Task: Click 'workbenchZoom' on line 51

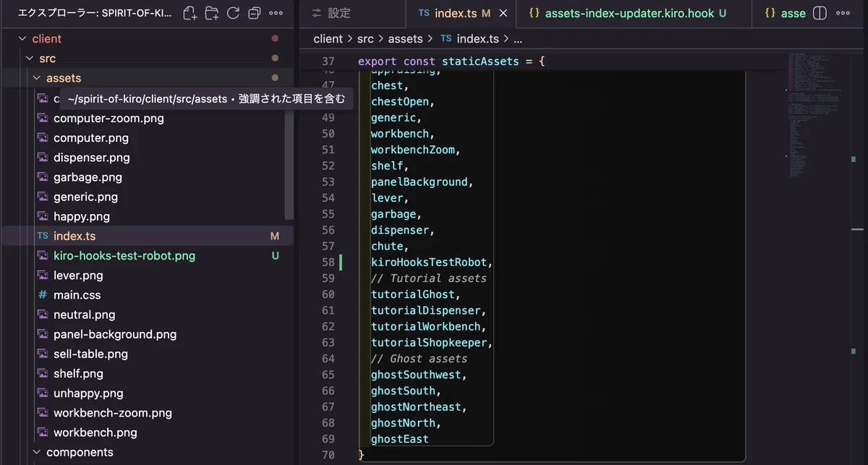Action: pyautogui.click(x=413, y=150)
